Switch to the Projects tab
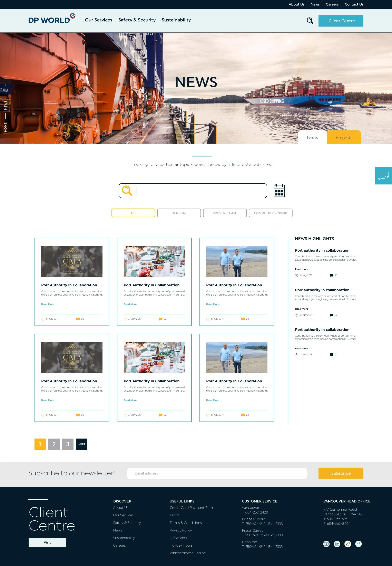Screen dimensions: 392x566 click(x=344, y=137)
